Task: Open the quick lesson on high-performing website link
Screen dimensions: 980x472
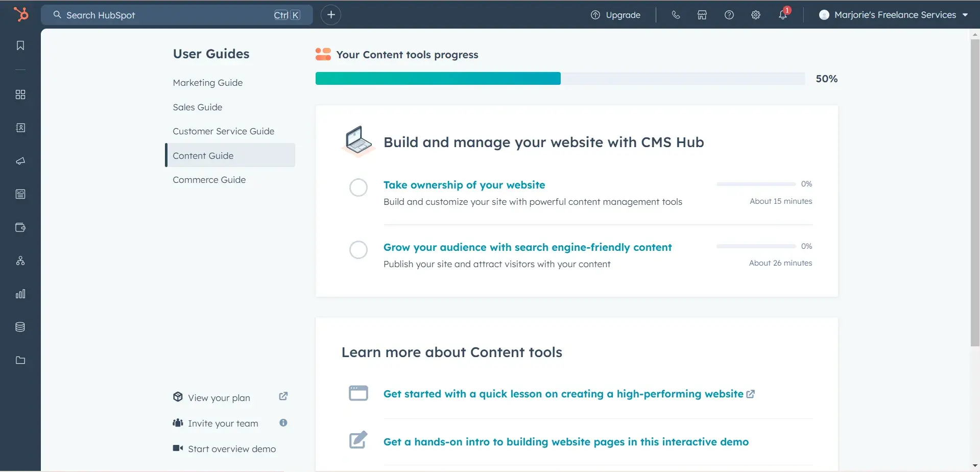Action: 563,394
